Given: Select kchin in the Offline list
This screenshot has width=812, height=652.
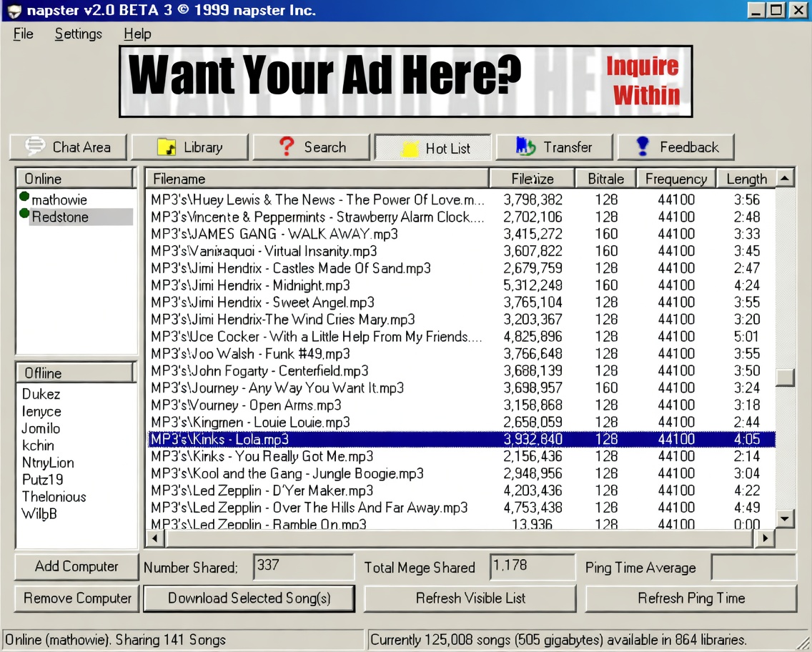Looking at the screenshot, I should tap(38, 445).
